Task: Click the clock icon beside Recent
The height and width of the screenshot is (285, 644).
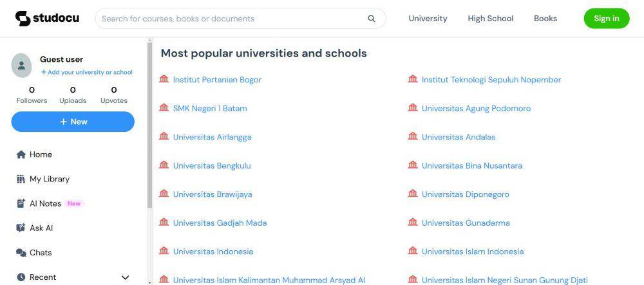Action: pyautogui.click(x=21, y=277)
